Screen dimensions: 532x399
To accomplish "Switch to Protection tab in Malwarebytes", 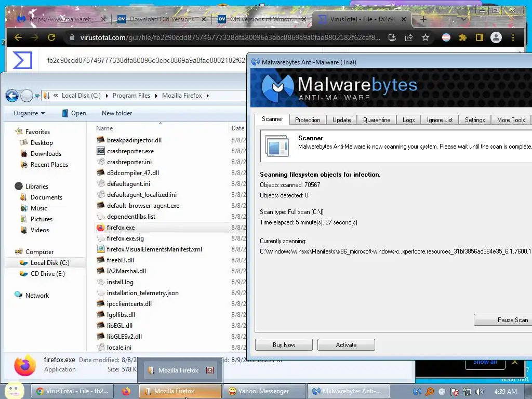I will click(308, 120).
